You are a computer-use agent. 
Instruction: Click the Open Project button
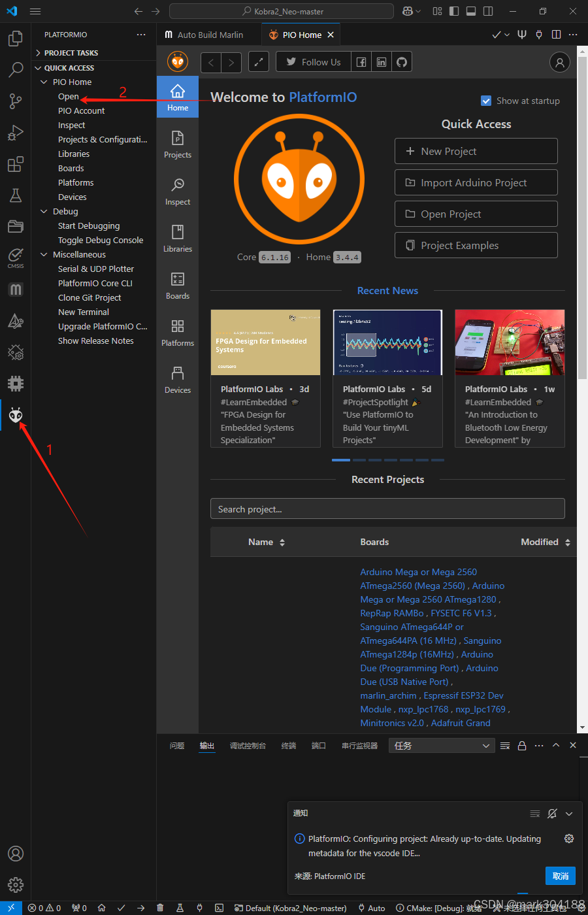tap(476, 214)
